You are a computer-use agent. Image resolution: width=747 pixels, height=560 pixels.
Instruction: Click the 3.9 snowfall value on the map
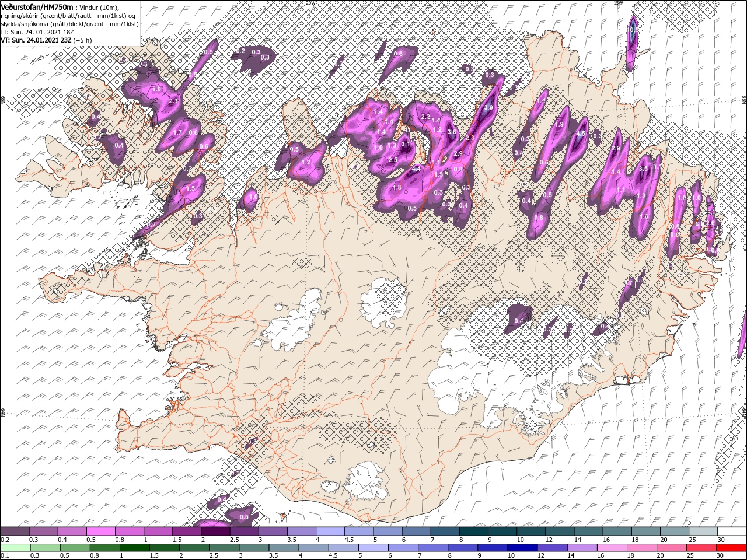click(489, 108)
